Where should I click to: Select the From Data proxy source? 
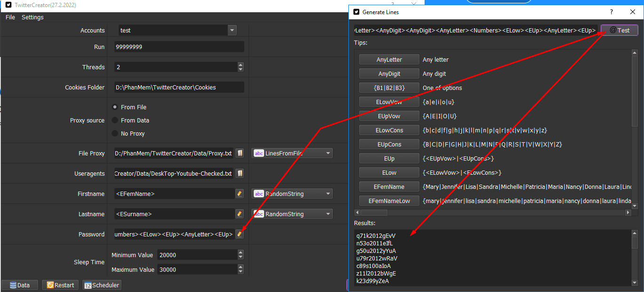click(115, 120)
